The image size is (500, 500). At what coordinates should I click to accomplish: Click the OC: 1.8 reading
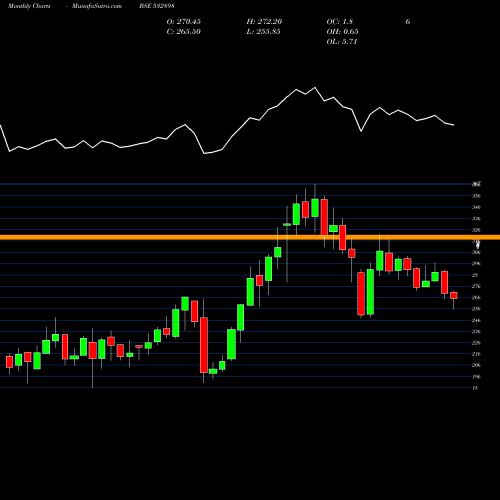coord(339,22)
